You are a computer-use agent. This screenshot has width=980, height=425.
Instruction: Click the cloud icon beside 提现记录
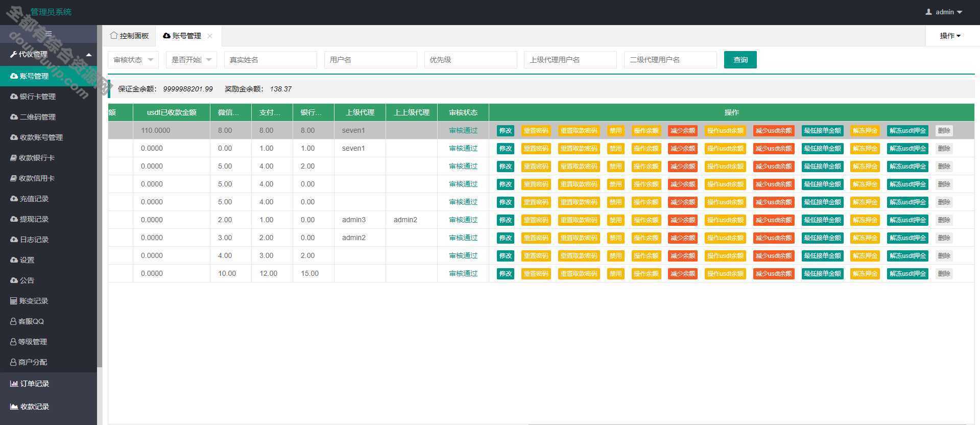click(x=14, y=219)
